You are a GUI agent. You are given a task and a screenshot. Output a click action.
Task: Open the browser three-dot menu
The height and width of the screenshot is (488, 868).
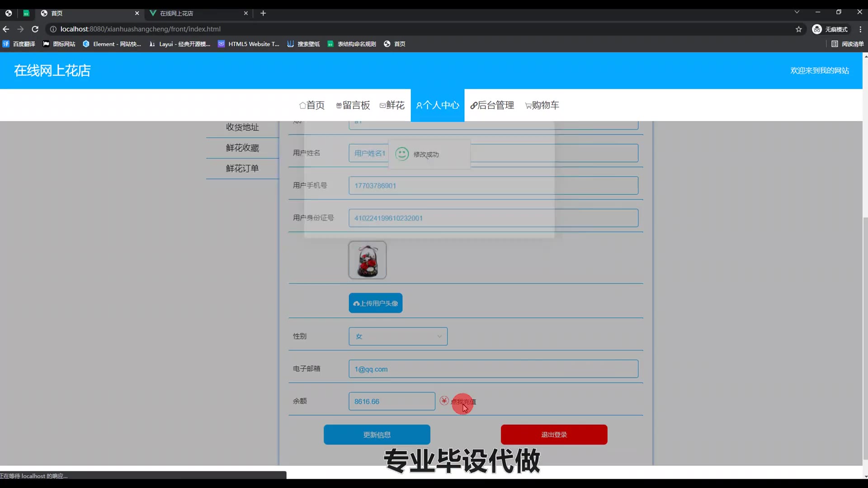pos(860,29)
